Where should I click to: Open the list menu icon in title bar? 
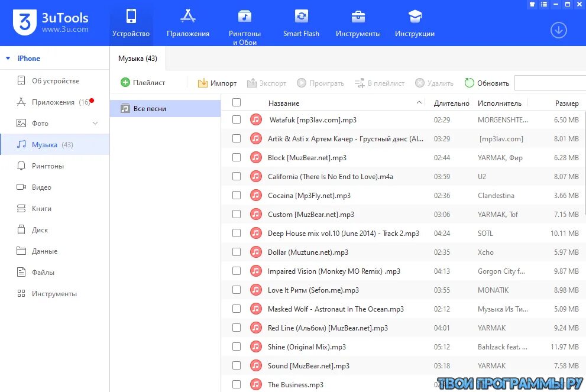(x=544, y=5)
